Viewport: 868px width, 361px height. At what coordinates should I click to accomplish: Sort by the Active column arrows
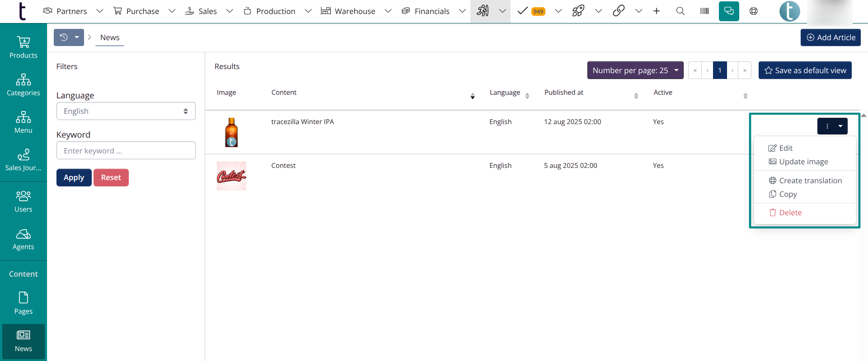coord(746,96)
